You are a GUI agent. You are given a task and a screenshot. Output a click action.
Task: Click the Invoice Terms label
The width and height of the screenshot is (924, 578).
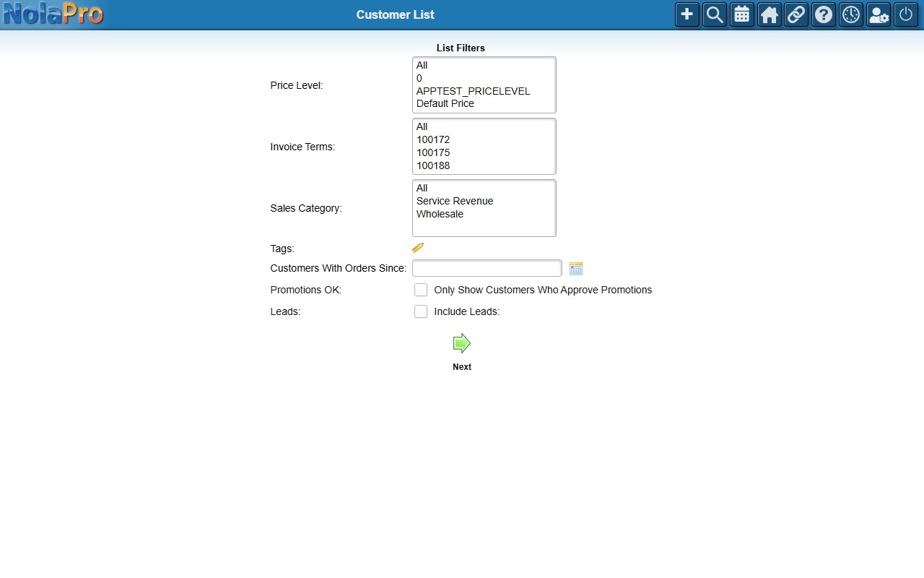click(x=302, y=147)
